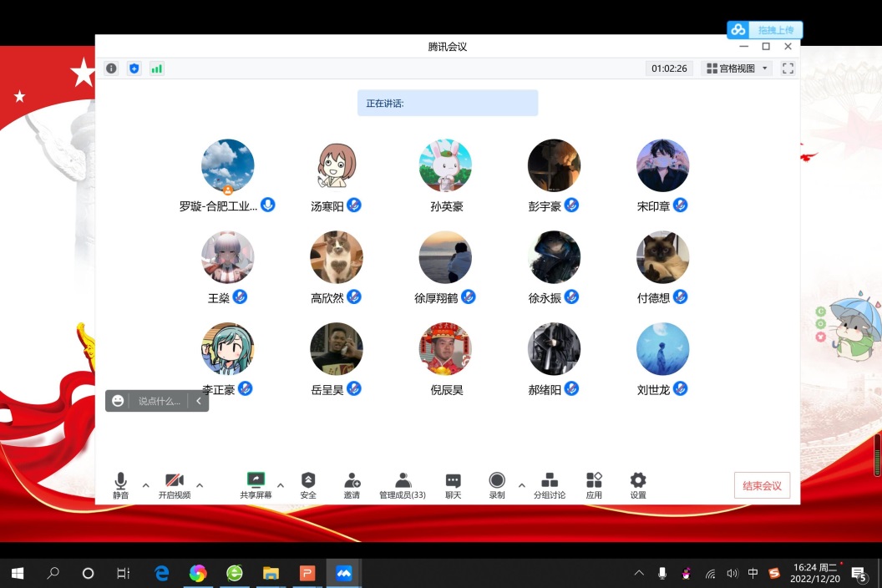Open meeting Settings (设置) gear
This screenshot has height=588, width=882.
pyautogui.click(x=638, y=484)
